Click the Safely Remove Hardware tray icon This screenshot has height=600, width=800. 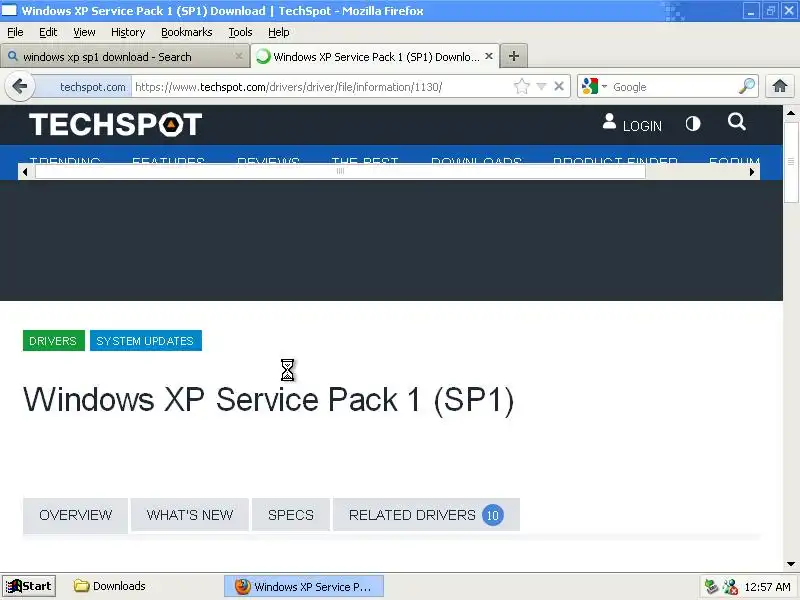click(x=711, y=587)
